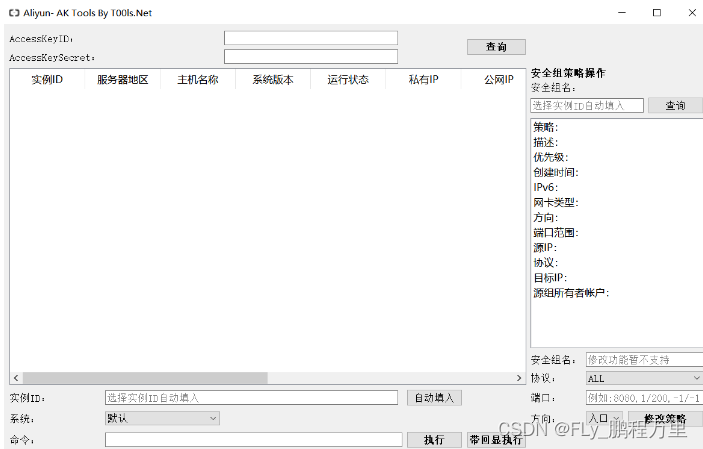Click the 自动填入 button

434,397
